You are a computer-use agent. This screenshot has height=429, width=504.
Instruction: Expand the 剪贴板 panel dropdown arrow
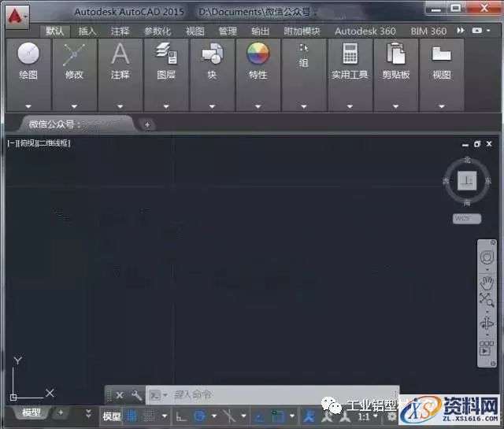[x=395, y=106]
